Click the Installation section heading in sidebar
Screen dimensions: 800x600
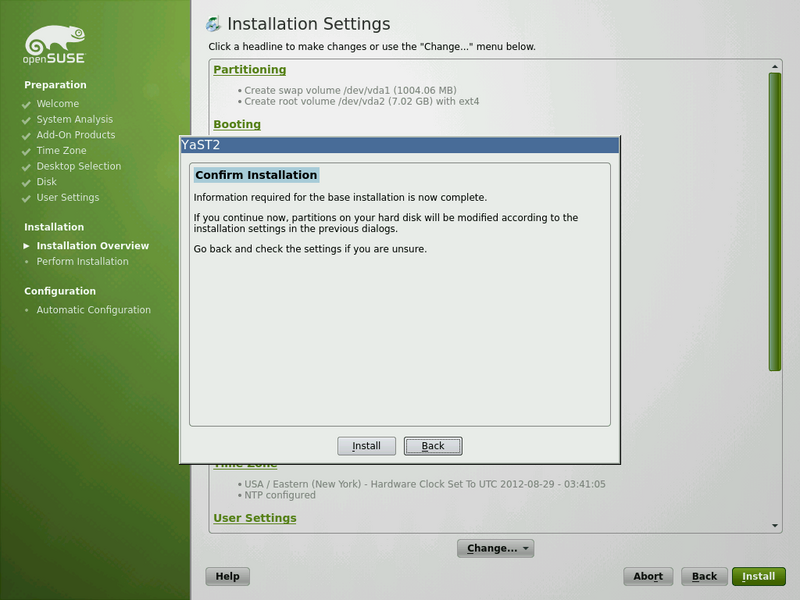click(54, 227)
